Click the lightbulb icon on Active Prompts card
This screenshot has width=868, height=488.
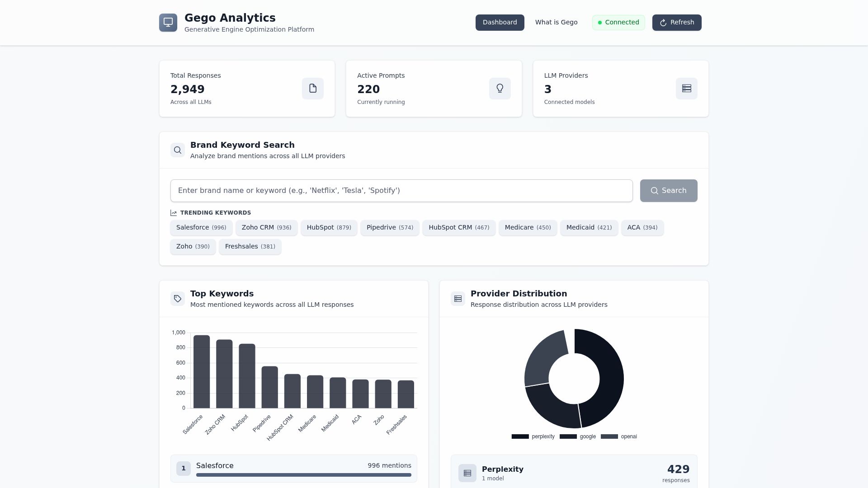point(500,89)
